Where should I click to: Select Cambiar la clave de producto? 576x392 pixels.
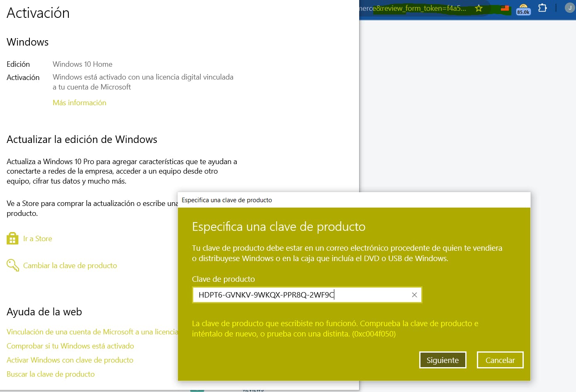pos(70,266)
